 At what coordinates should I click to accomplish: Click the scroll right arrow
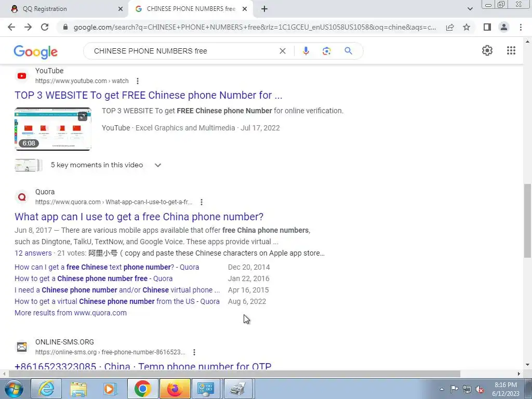tap(519, 374)
